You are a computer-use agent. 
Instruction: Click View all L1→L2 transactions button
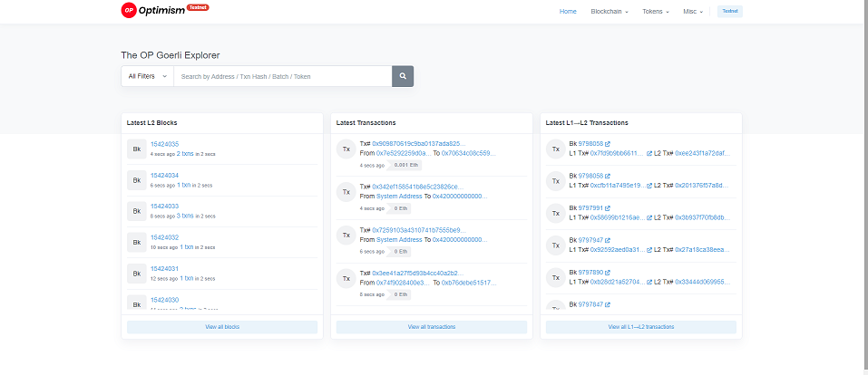(x=640, y=326)
